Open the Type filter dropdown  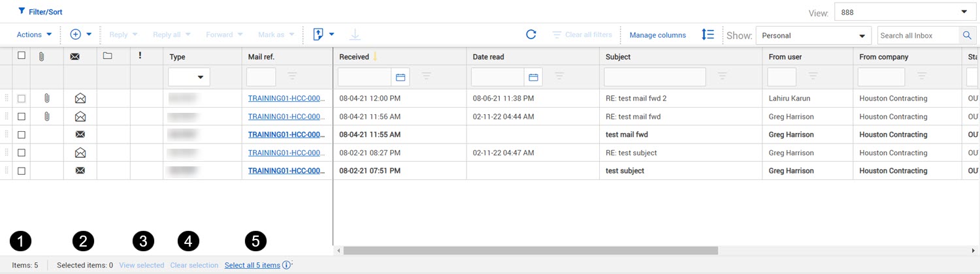189,77
